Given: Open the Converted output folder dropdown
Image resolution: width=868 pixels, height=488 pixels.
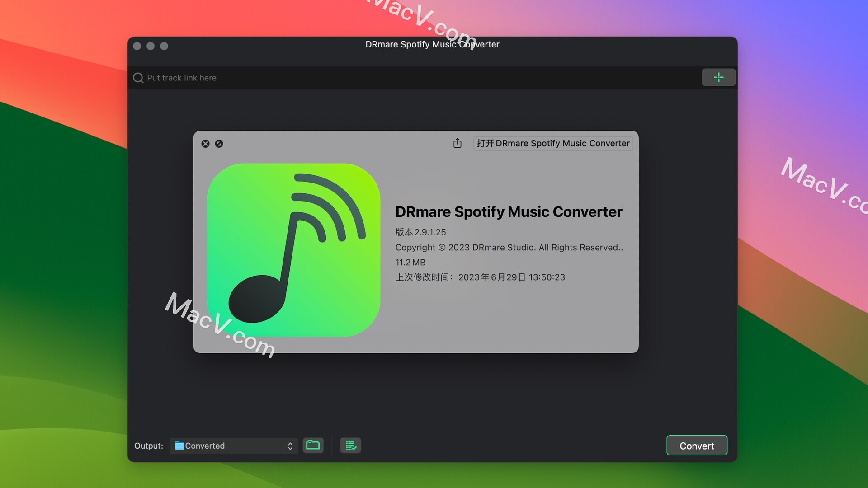Looking at the screenshot, I should (x=234, y=446).
